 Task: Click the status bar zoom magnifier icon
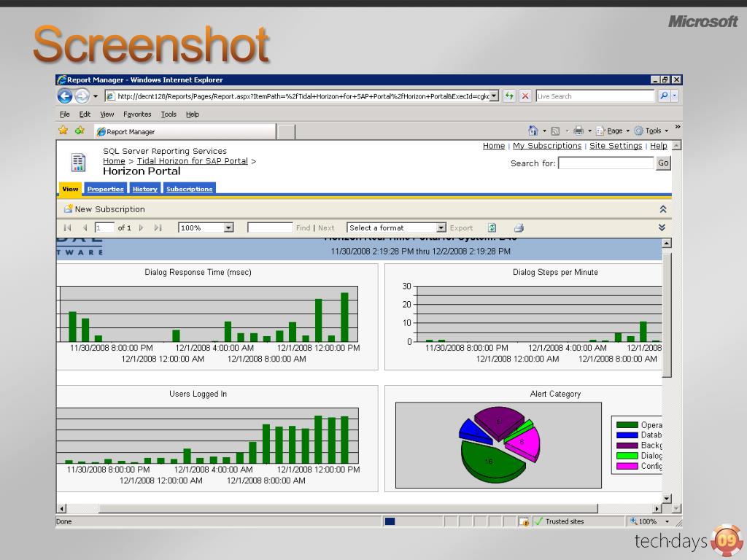point(633,521)
